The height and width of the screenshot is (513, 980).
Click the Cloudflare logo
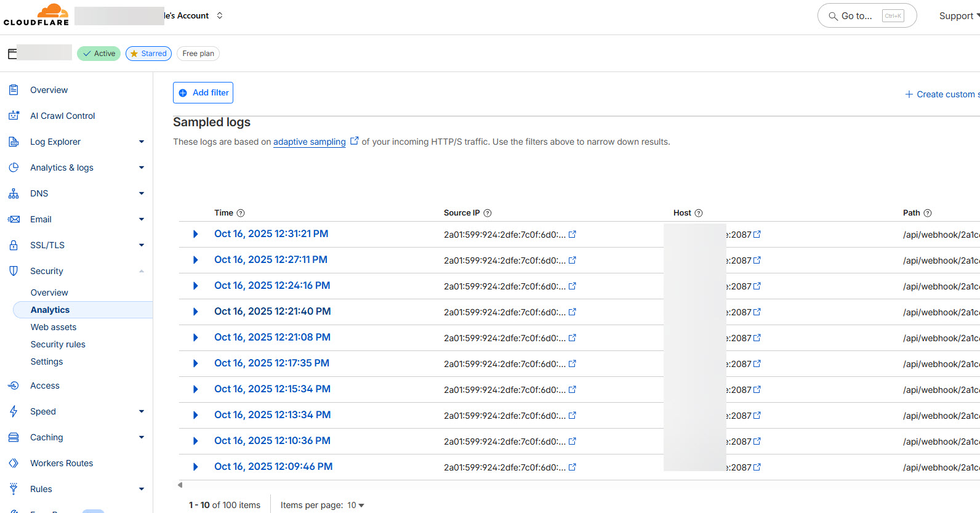36,15
